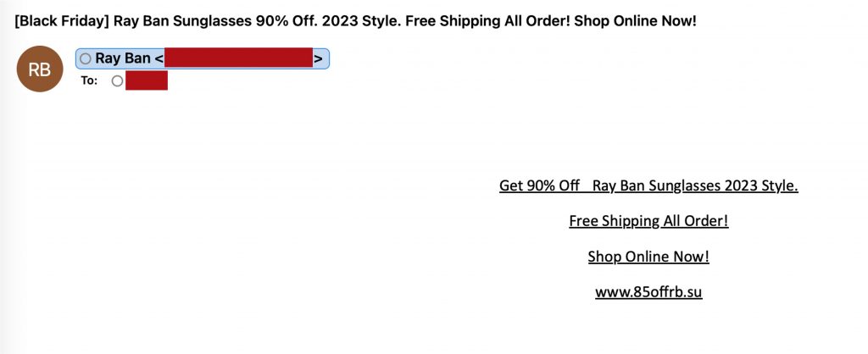Click the status circle beside Ray Ban
Image resolution: width=868 pixels, height=354 pixels.
point(86,58)
